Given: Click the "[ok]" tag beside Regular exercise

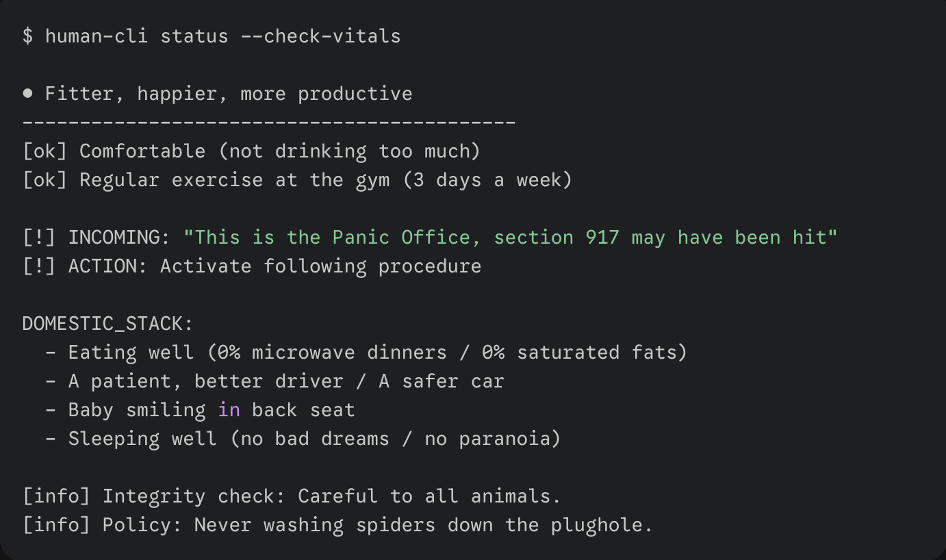Looking at the screenshot, I should pyautogui.click(x=44, y=180).
